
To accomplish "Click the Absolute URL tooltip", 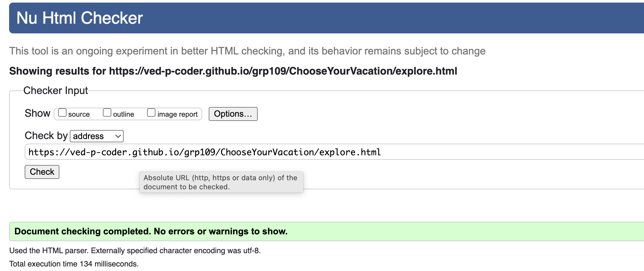I will click(x=221, y=182).
